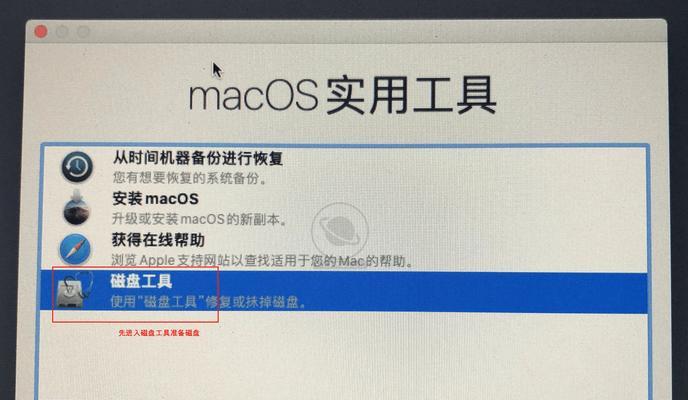The height and width of the screenshot is (400, 688).
Task: Select the highlighted 磁盘工具 title
Action: tap(141, 281)
